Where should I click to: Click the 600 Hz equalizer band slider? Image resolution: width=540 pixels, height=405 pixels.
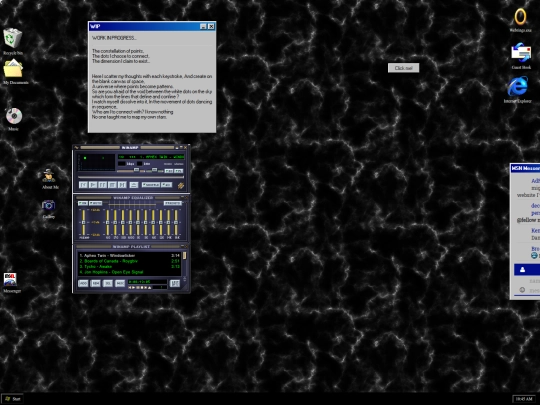(x=131, y=222)
